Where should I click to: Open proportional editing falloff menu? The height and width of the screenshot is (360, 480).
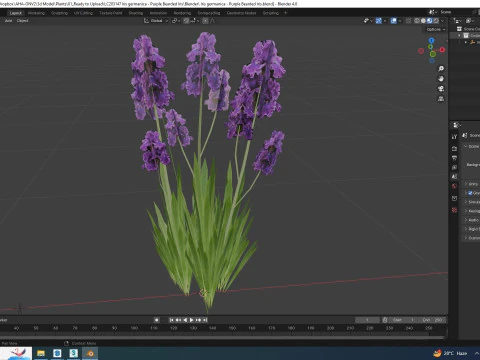[x=212, y=21]
